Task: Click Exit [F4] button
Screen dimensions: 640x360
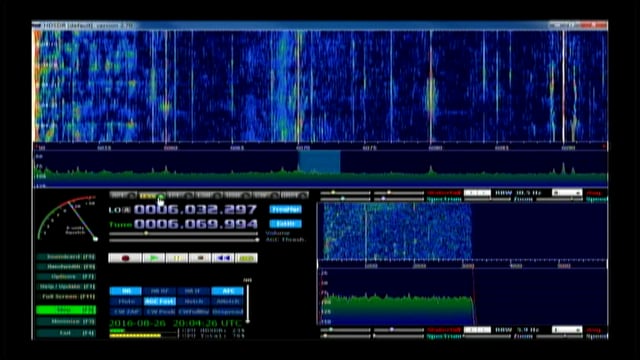Action: (66, 333)
